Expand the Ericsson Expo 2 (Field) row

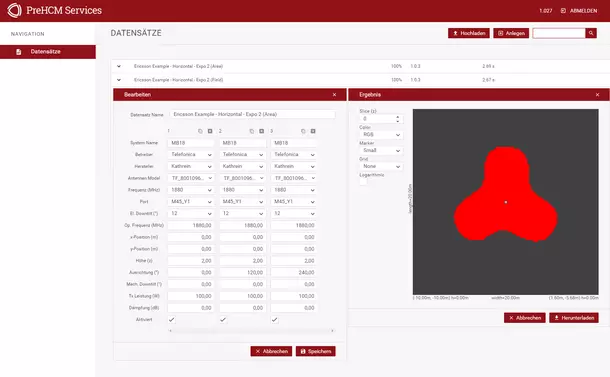[119, 80]
